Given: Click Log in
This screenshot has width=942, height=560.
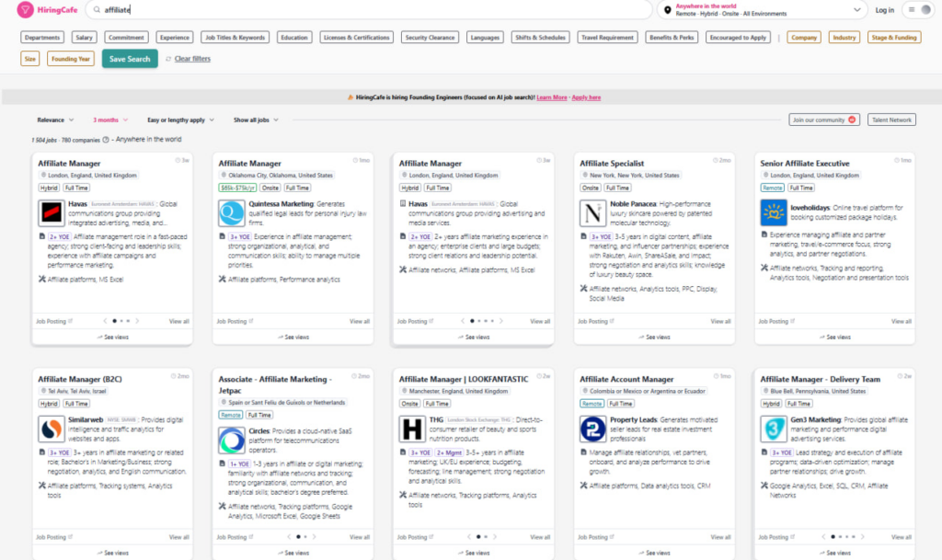Looking at the screenshot, I should 884,10.
